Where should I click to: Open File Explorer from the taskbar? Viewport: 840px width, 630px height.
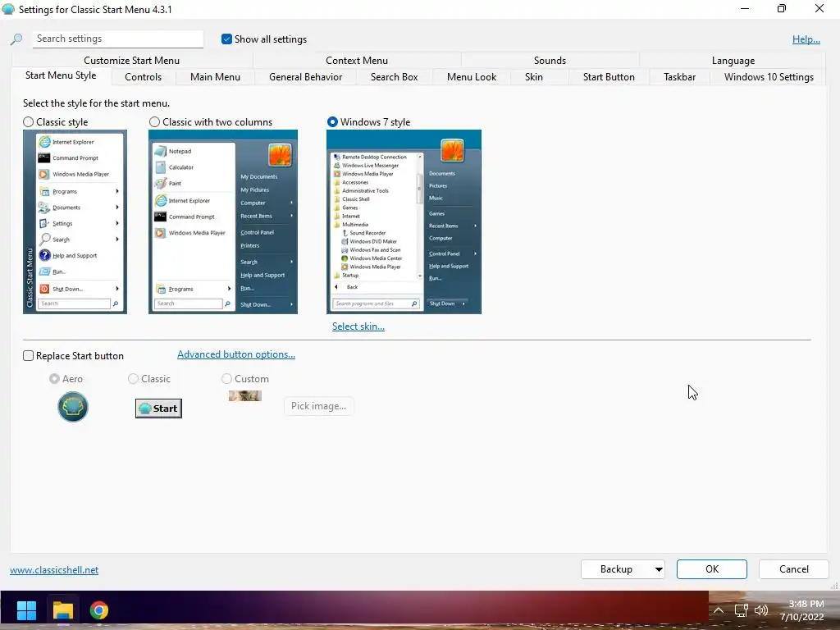click(62, 610)
